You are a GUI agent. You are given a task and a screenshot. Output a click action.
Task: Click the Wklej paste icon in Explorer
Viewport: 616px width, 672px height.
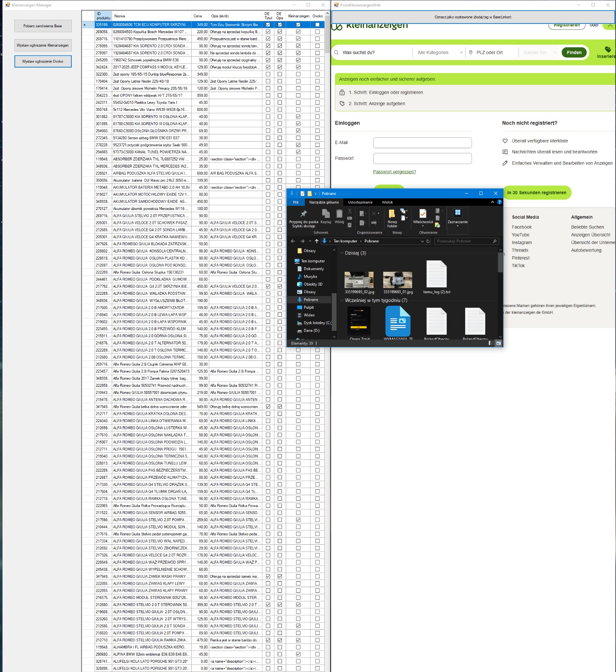(x=339, y=213)
